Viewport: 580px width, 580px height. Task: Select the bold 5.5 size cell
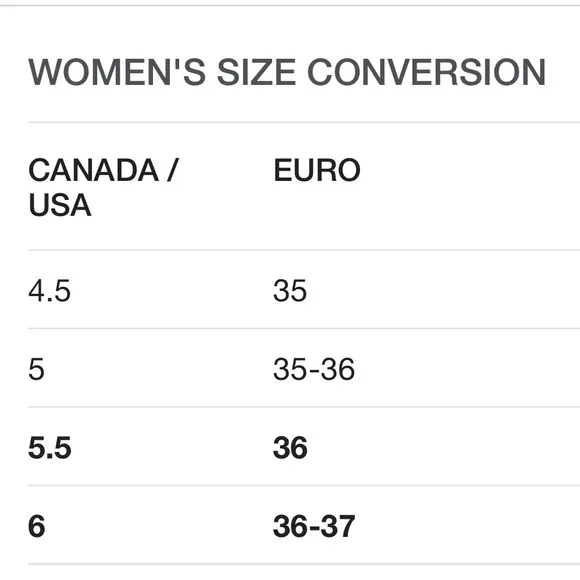(x=50, y=448)
